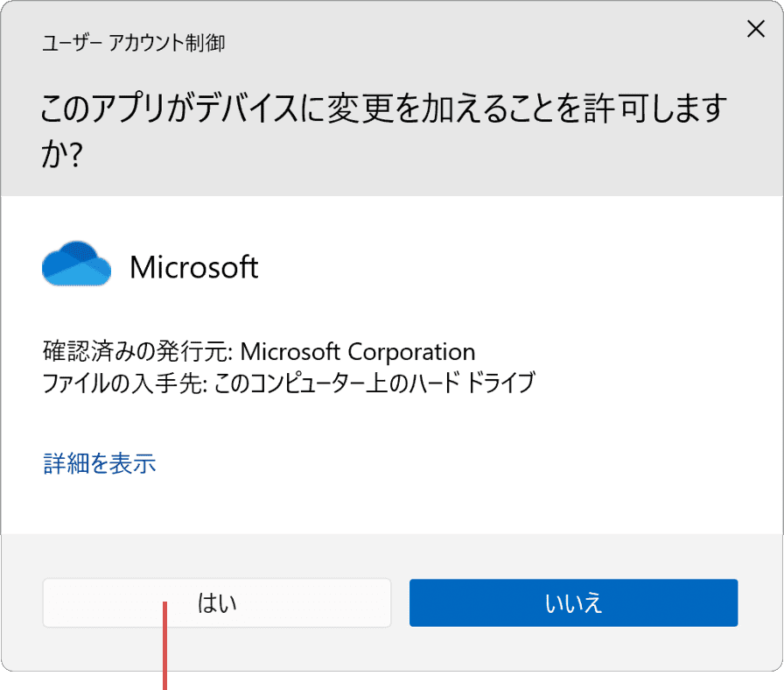Click the Microsoft Corporation publisher name

coord(358,351)
